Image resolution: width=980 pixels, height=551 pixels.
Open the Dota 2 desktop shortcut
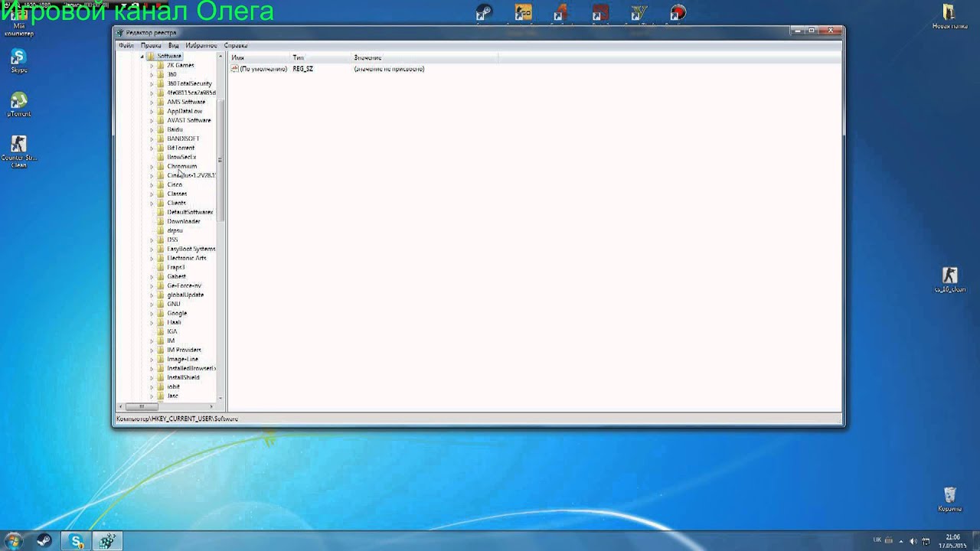pyautogui.click(x=600, y=12)
